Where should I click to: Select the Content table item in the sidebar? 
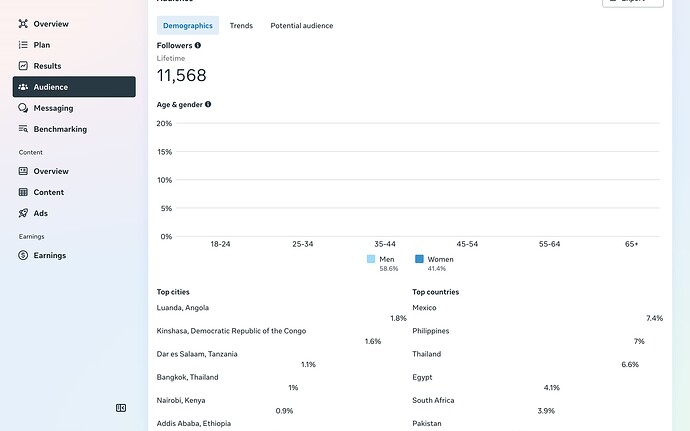pos(48,192)
